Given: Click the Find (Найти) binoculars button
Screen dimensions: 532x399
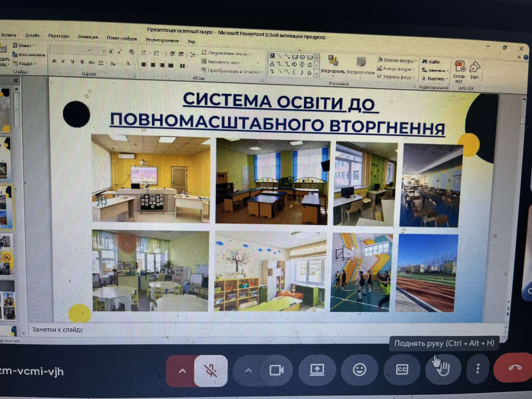Looking at the screenshot, I should tap(431, 62).
